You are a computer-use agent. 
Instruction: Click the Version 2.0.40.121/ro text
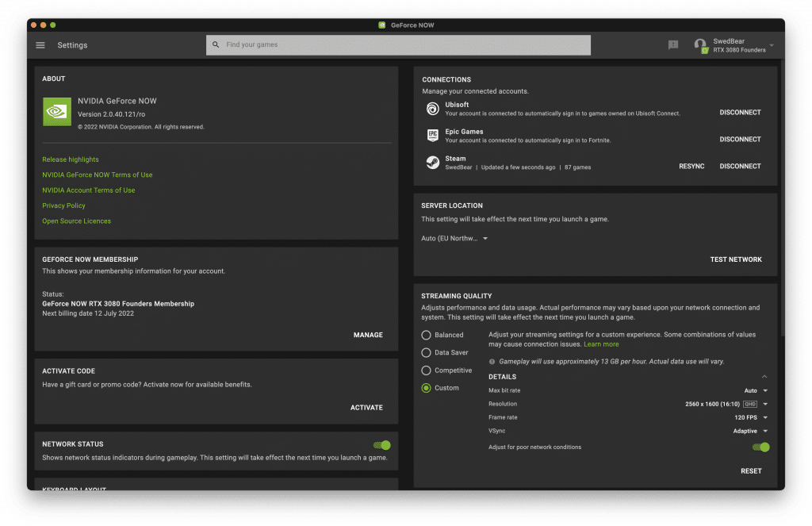[x=111, y=114]
